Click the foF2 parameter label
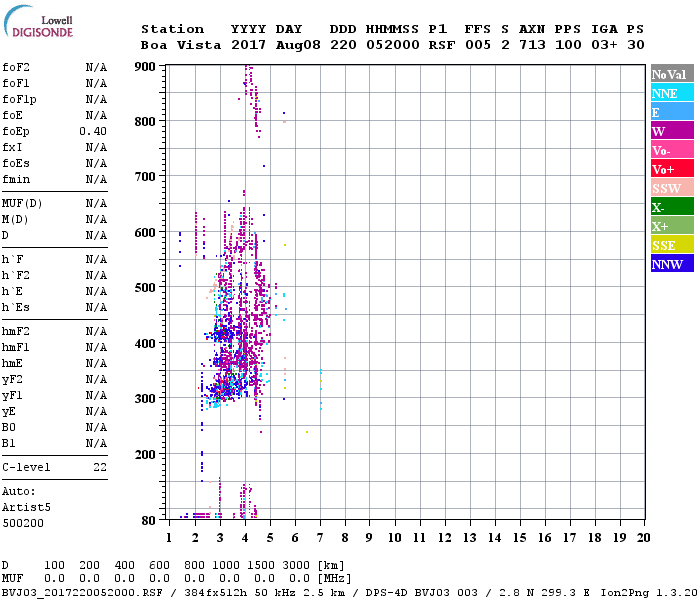The image size is (700, 600). [x=16, y=67]
